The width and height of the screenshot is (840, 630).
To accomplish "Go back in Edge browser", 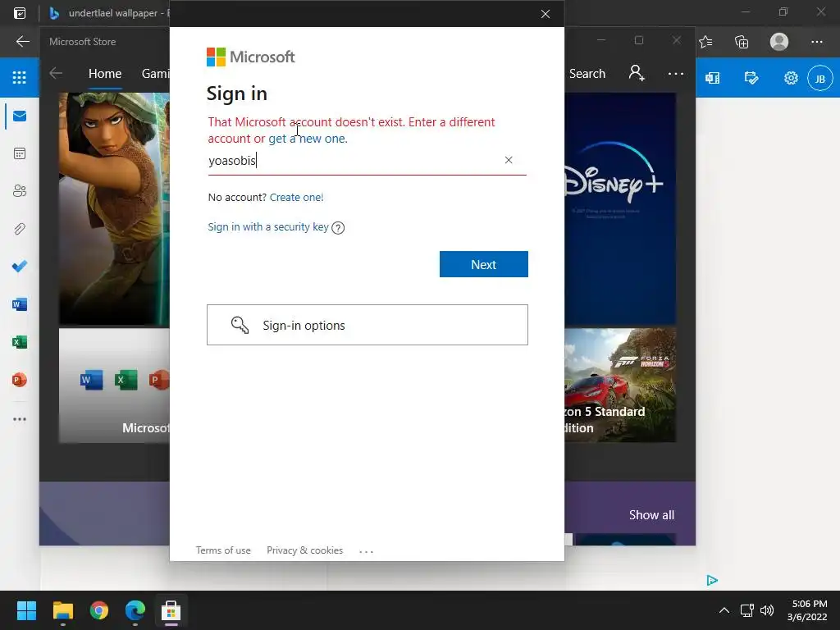I will [22, 41].
